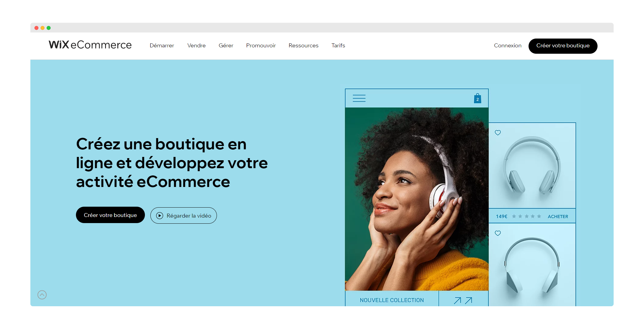
Task: Click ACHETER under the first headphones
Action: [x=558, y=216]
